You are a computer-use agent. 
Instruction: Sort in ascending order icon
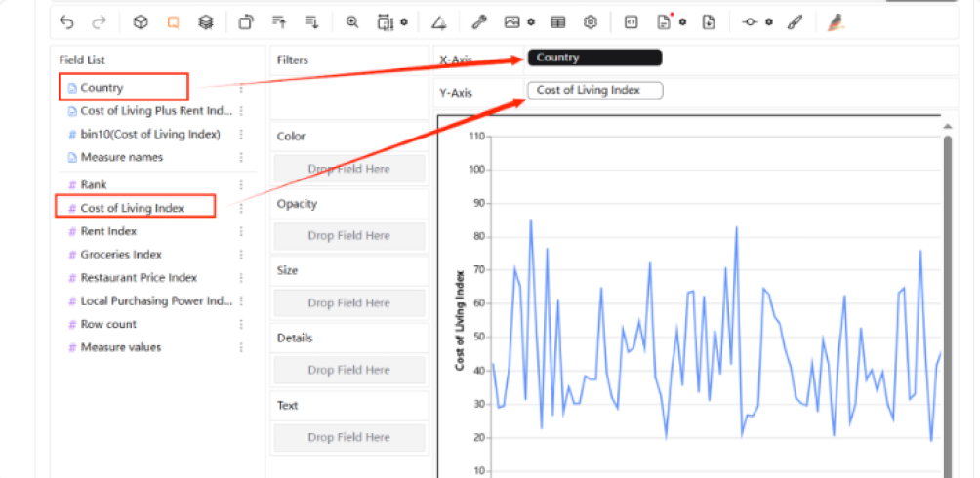279,22
